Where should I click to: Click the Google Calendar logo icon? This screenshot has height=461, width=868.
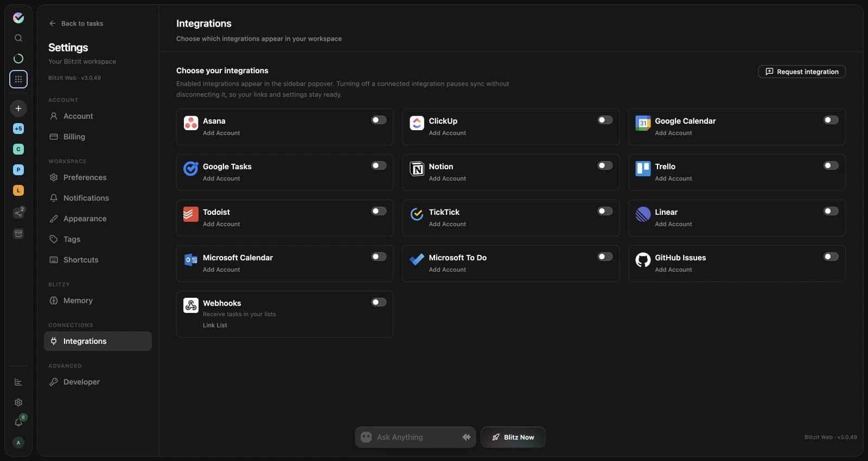[643, 123]
